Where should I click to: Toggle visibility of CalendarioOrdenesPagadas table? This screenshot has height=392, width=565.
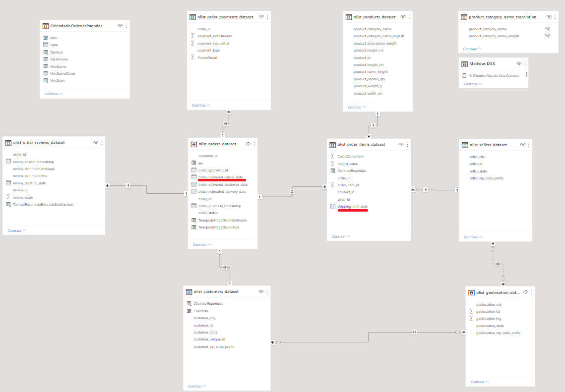pyautogui.click(x=121, y=26)
